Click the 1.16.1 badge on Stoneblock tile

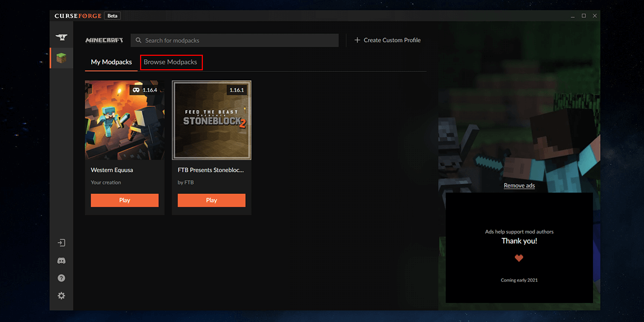[x=237, y=90]
